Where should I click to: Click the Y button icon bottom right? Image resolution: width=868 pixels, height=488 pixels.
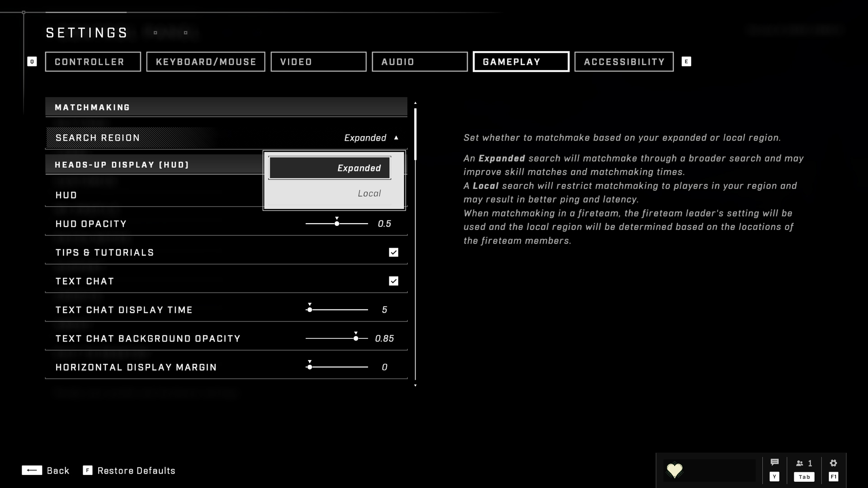point(774,476)
